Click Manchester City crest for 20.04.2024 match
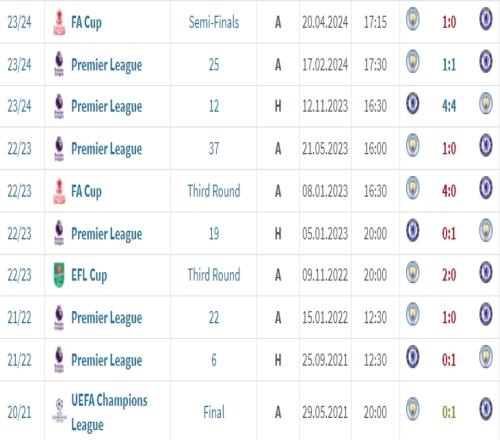The width and height of the screenshot is (500, 440). (413, 19)
